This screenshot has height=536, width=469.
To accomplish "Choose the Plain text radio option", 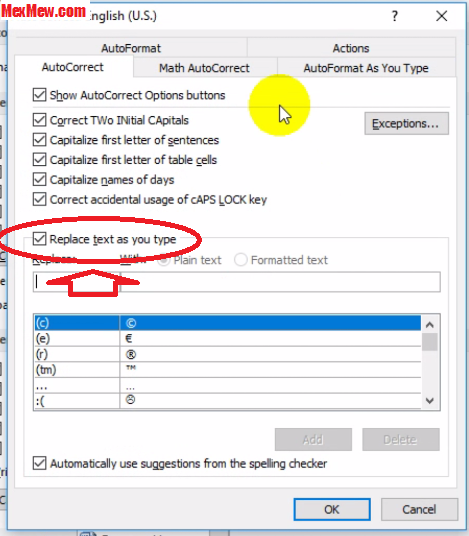I will [164, 260].
